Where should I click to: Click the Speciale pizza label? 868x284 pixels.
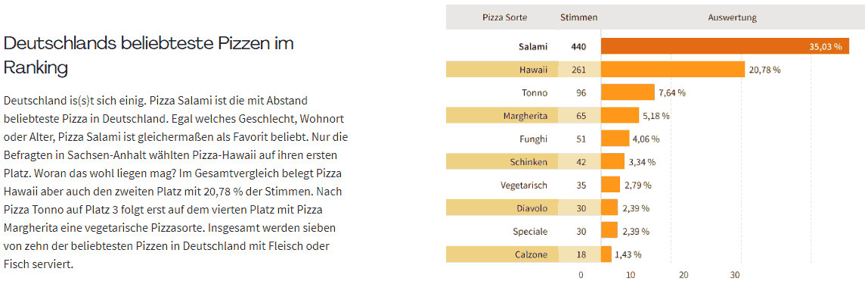click(530, 231)
